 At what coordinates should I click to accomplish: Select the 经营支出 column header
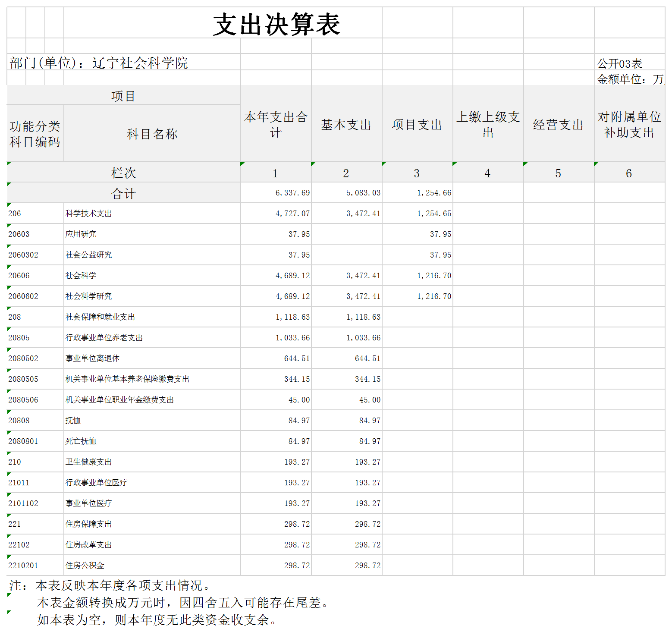(559, 124)
